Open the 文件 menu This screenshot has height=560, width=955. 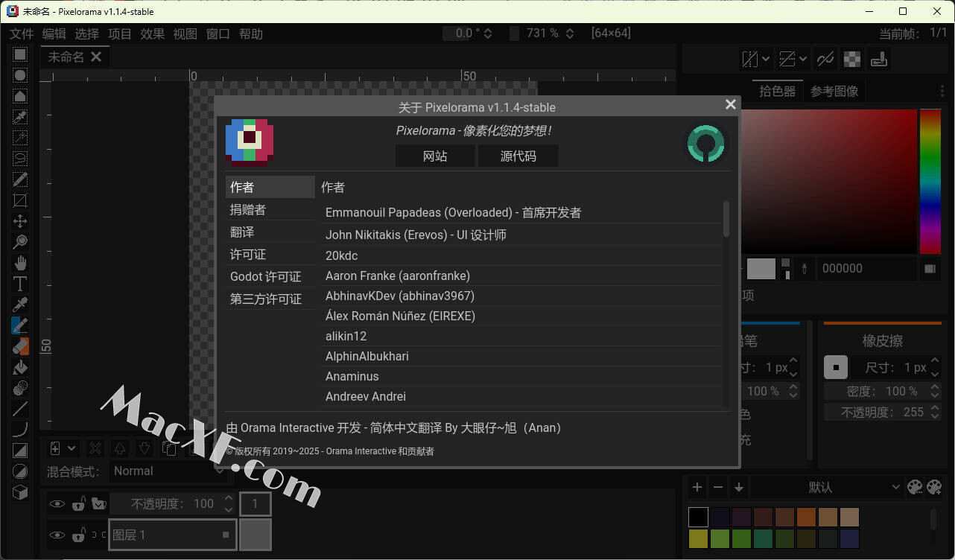tap(22, 34)
